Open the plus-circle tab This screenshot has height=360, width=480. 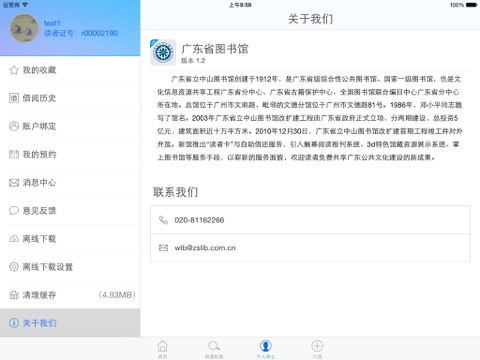(x=317, y=349)
